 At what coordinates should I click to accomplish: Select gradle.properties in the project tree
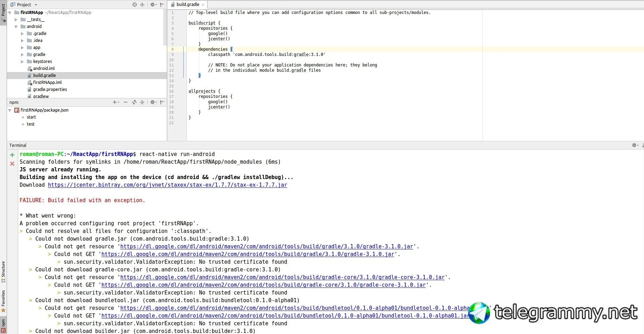coord(50,90)
